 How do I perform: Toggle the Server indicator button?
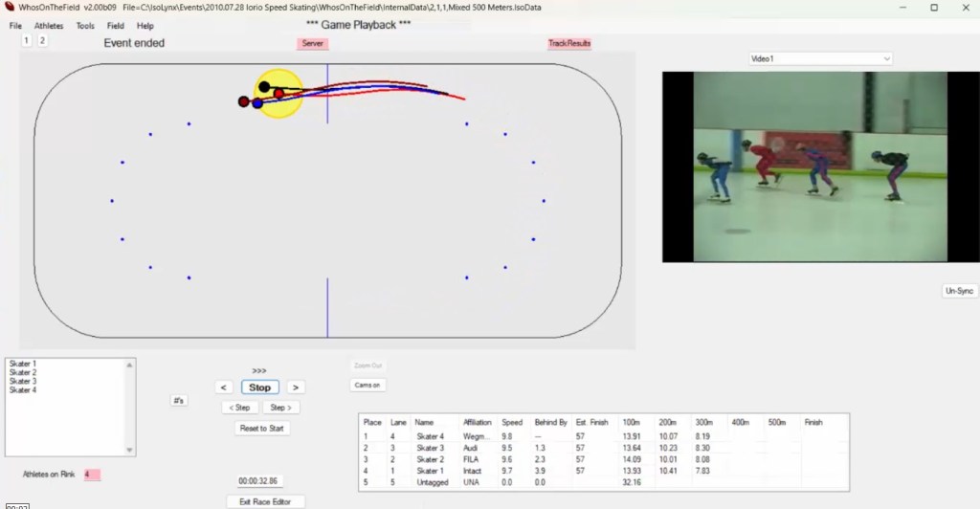(312, 43)
